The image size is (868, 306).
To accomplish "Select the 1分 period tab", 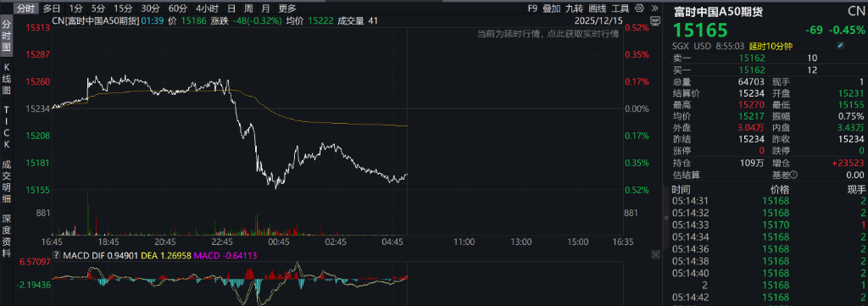I will 76,8.
